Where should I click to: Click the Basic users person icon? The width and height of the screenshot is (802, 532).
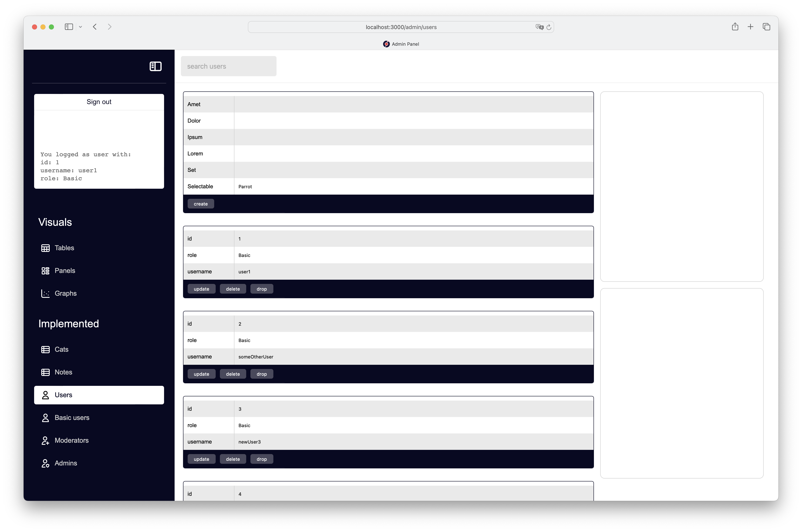coord(45,418)
